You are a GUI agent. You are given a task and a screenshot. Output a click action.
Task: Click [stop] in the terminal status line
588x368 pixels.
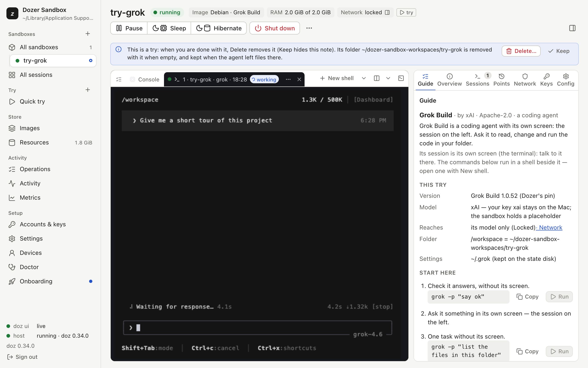(382, 307)
